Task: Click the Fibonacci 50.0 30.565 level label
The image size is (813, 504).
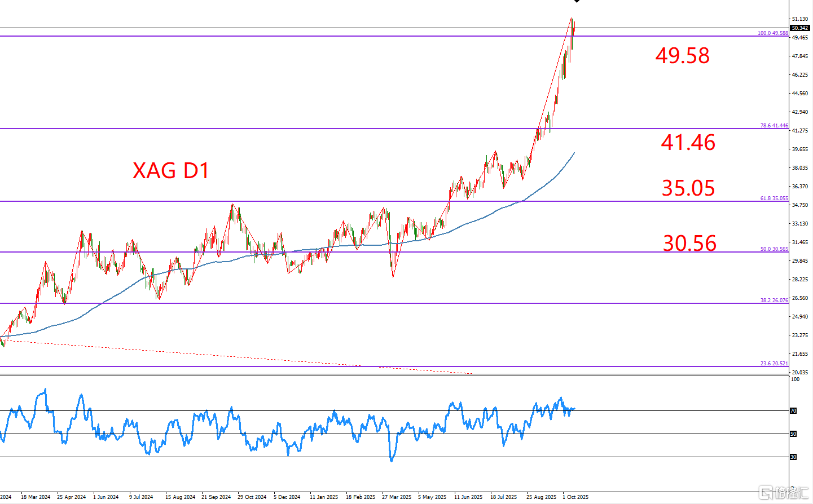Action: 774,249
